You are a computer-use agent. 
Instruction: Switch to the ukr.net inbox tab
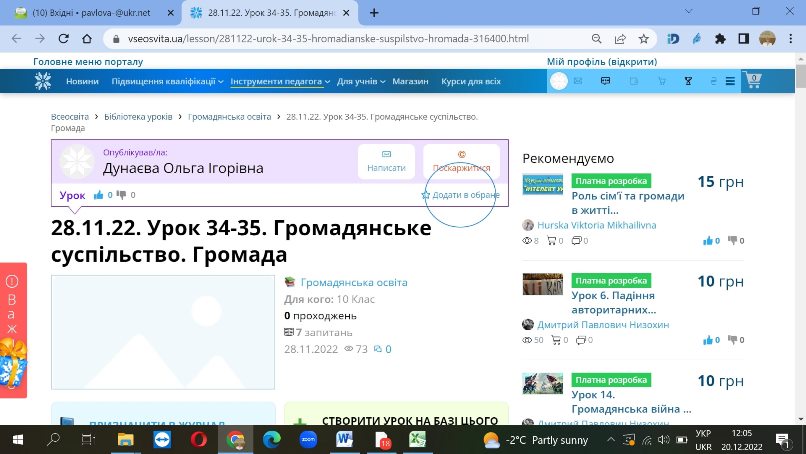[x=90, y=13]
